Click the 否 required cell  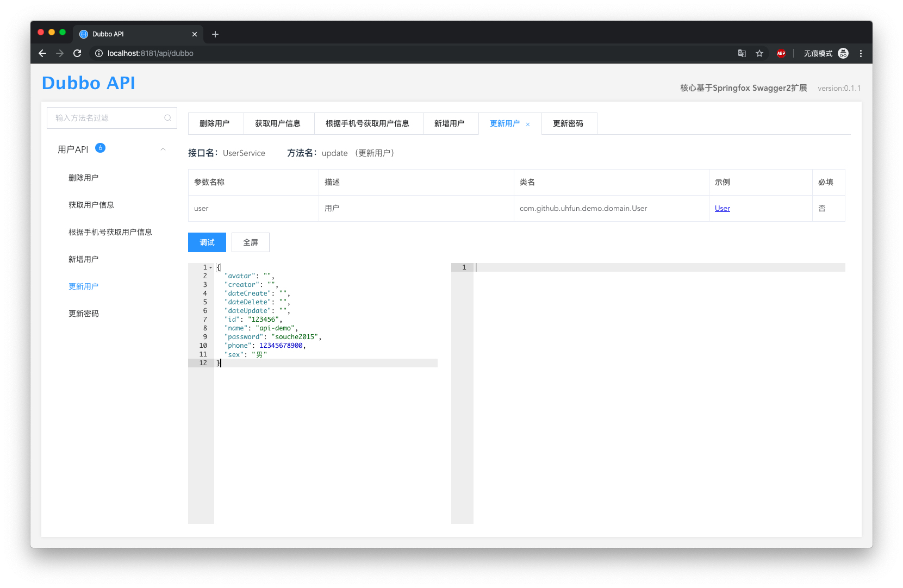[x=829, y=208]
